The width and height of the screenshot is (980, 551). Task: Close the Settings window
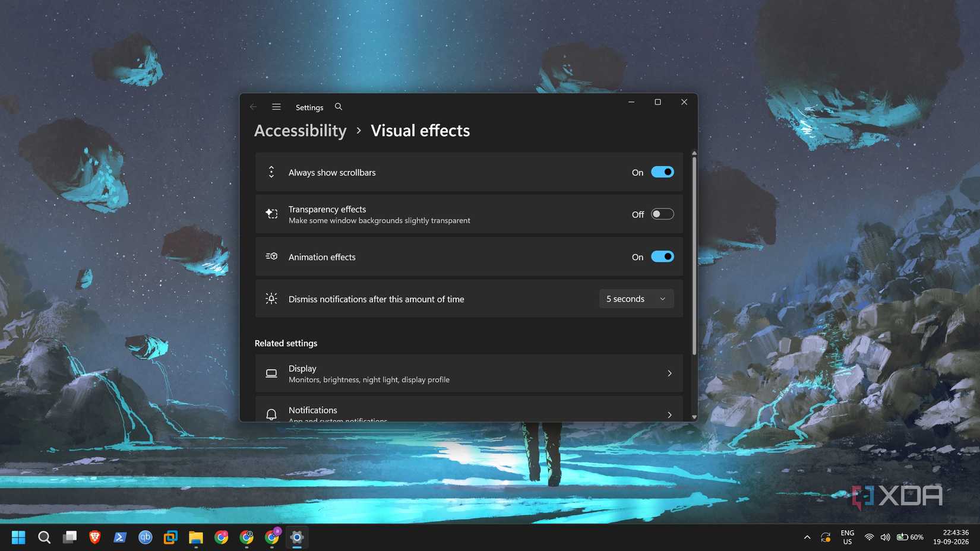point(684,102)
